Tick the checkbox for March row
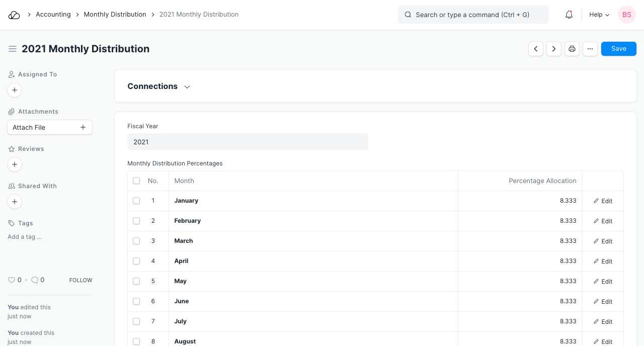Viewport: 644px width, 346px height. pos(136,241)
